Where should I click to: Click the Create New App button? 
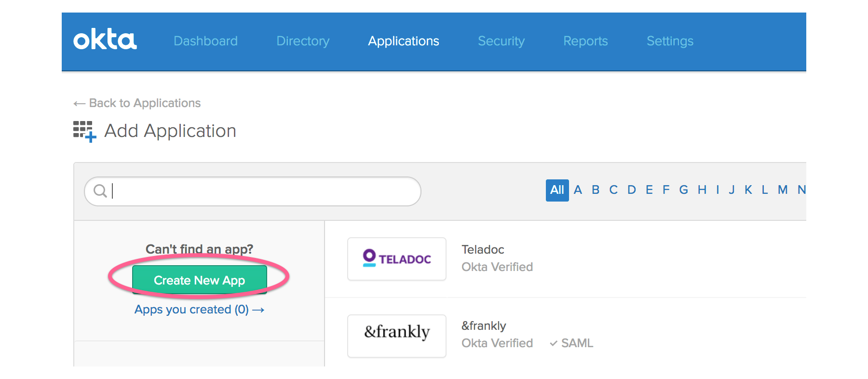tap(199, 280)
